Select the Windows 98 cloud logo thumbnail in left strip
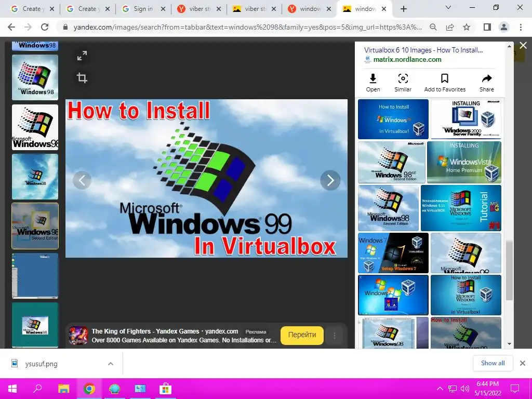Screen dimensions: 532x399 coord(35,77)
